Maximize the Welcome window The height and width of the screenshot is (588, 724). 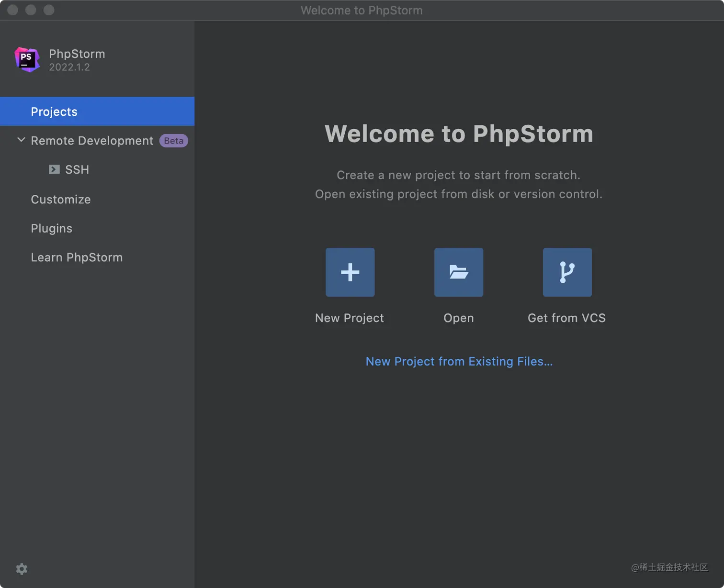pyautogui.click(x=49, y=10)
